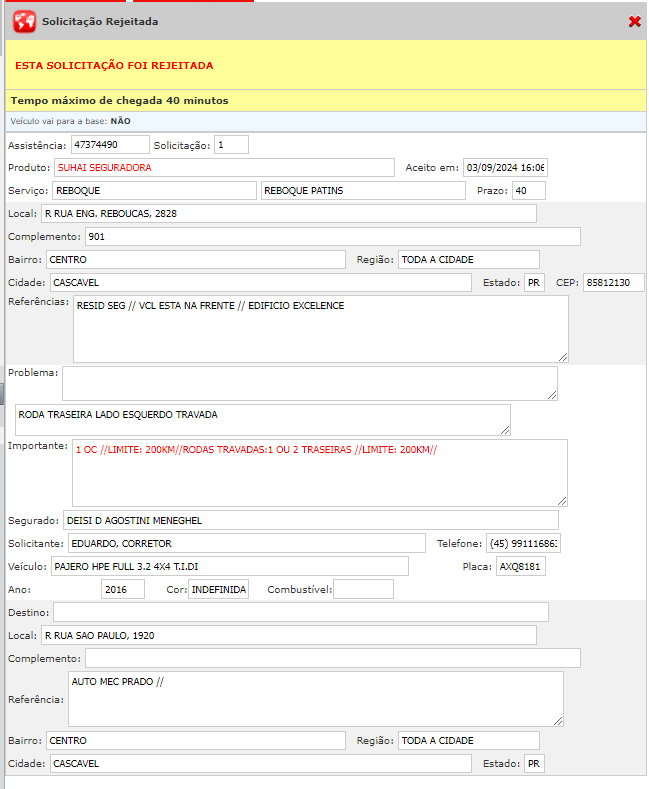Click the empty Combustível field

tap(363, 589)
